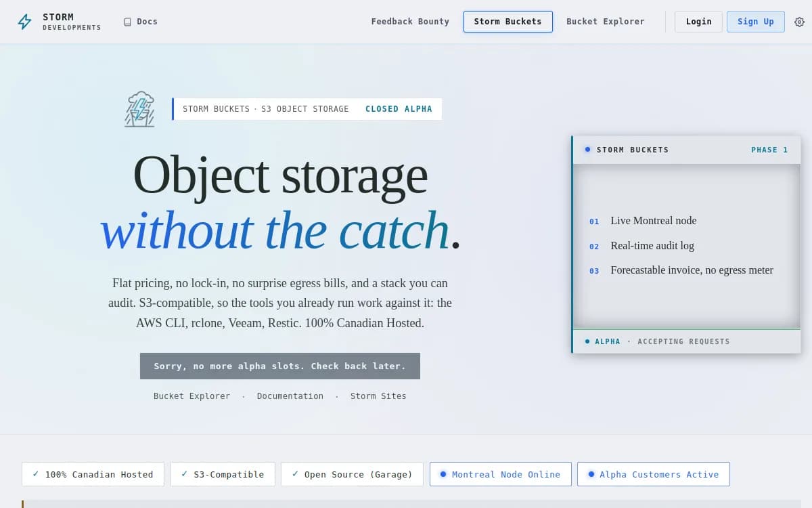The width and height of the screenshot is (812, 508).
Task: Click the 'Flat pricing, no lock-in' description paragraph
Action: pos(280,303)
